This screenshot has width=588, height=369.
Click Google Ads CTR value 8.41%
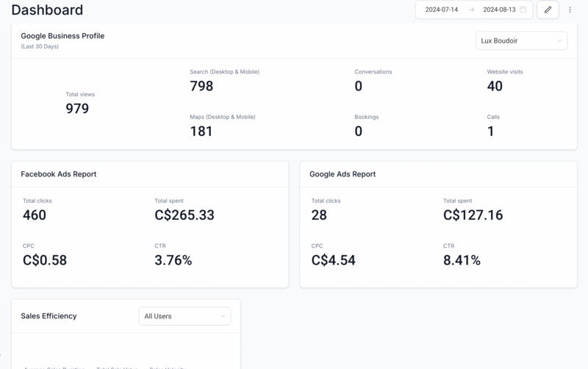[x=462, y=260]
